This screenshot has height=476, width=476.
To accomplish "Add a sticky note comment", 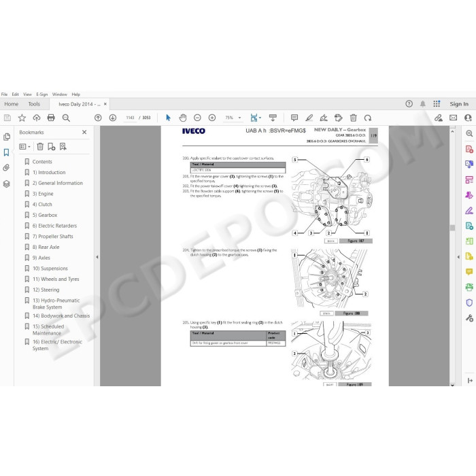I will (294, 118).
